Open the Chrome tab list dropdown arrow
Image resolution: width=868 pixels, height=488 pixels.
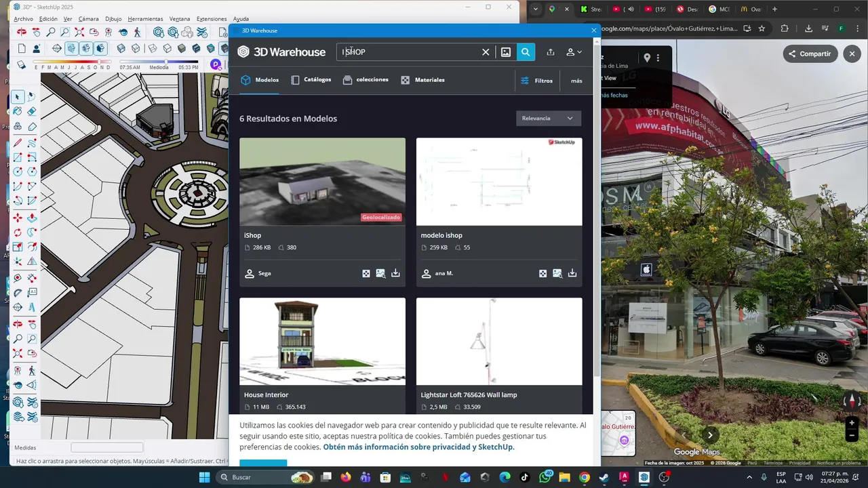pos(536,9)
